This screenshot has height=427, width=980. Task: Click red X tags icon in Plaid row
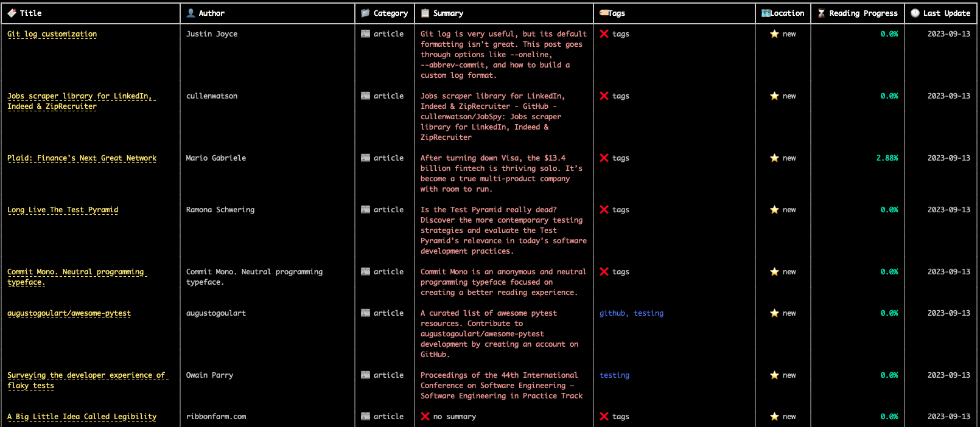point(604,158)
